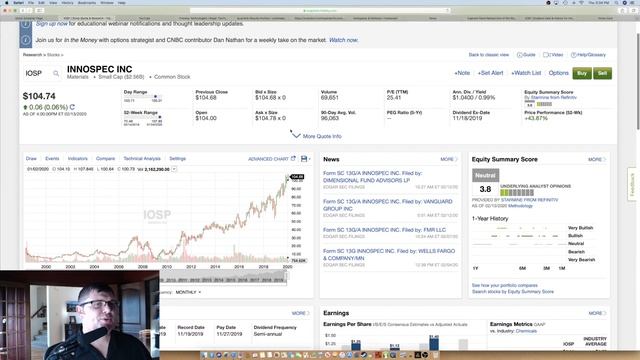Screen dimensions: 640x360
Task: Expand the Dividends MORE link above Record Date
Action: click(300, 313)
